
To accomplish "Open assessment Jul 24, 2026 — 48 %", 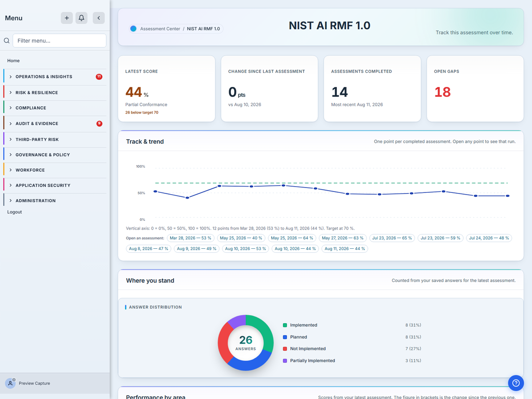I will 489,238.
